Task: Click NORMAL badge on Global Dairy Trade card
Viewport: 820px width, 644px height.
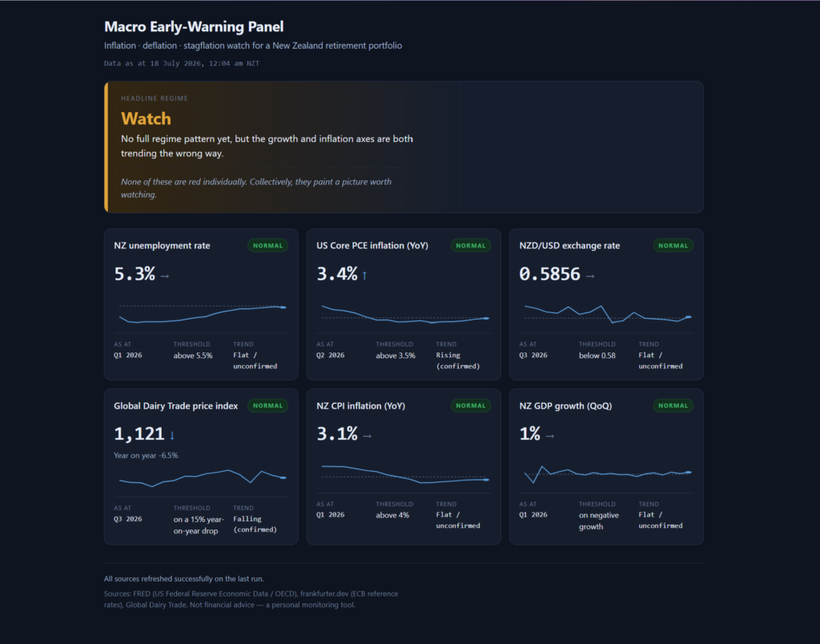Action: [267, 405]
